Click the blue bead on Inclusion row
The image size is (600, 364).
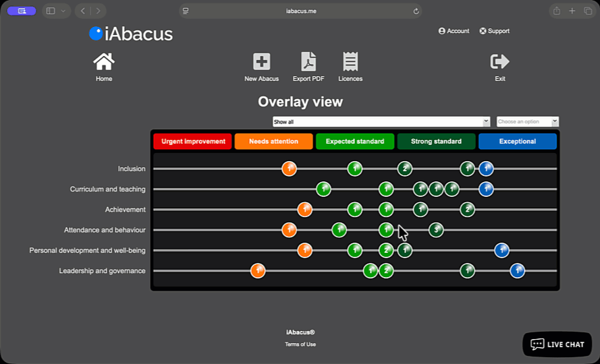(x=486, y=169)
